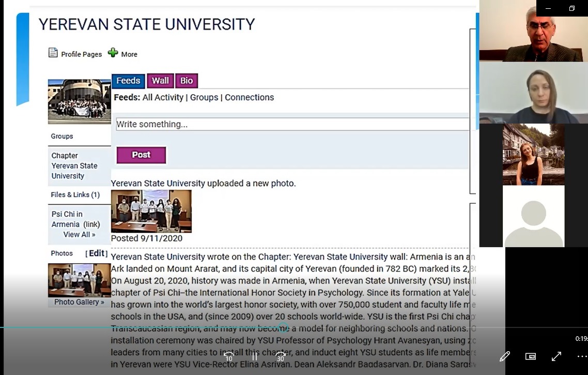588x375 pixels.
Task: Open the Wall tab
Action: (x=160, y=81)
